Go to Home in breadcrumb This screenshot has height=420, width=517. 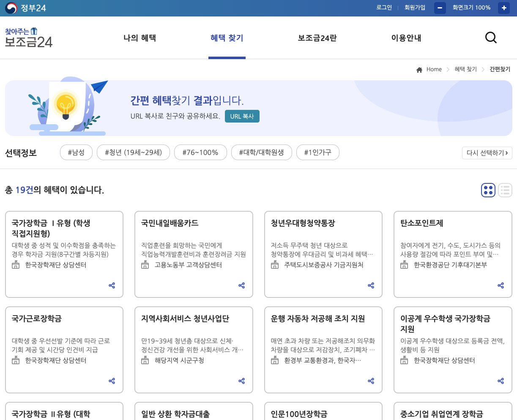[x=434, y=69]
